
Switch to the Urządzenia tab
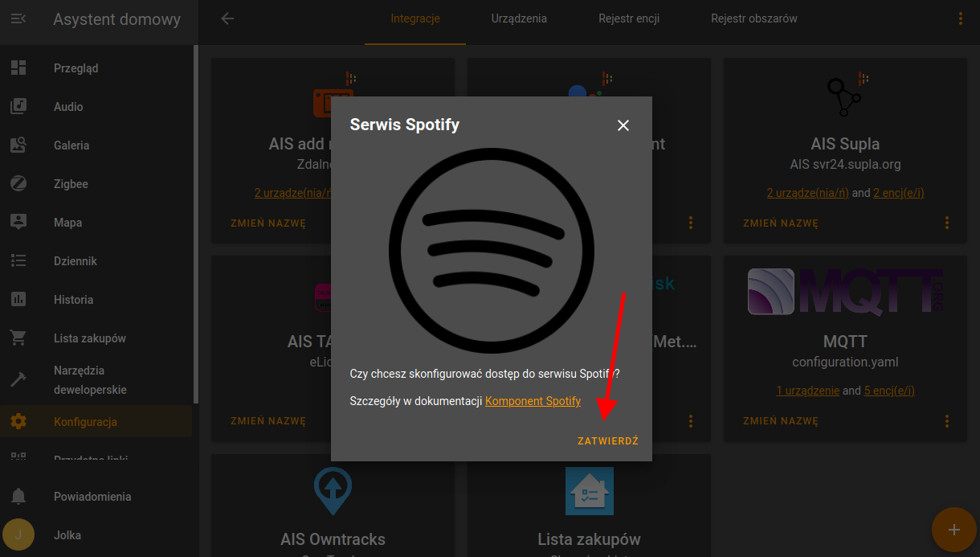(519, 18)
